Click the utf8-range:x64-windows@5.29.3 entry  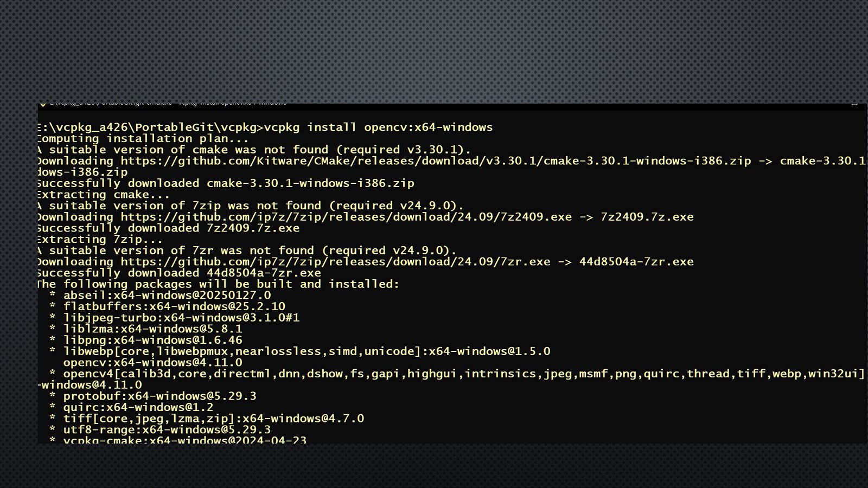click(x=167, y=430)
